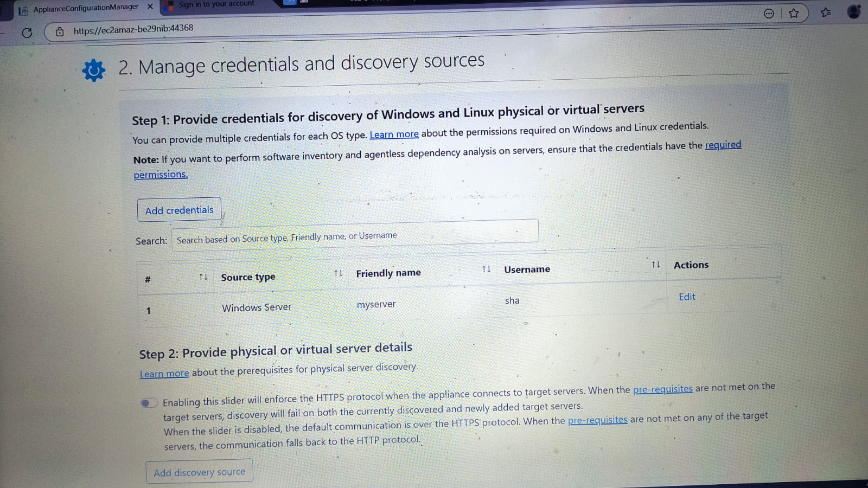
Task: Reload the page with the refresh icon
Action: point(27,33)
